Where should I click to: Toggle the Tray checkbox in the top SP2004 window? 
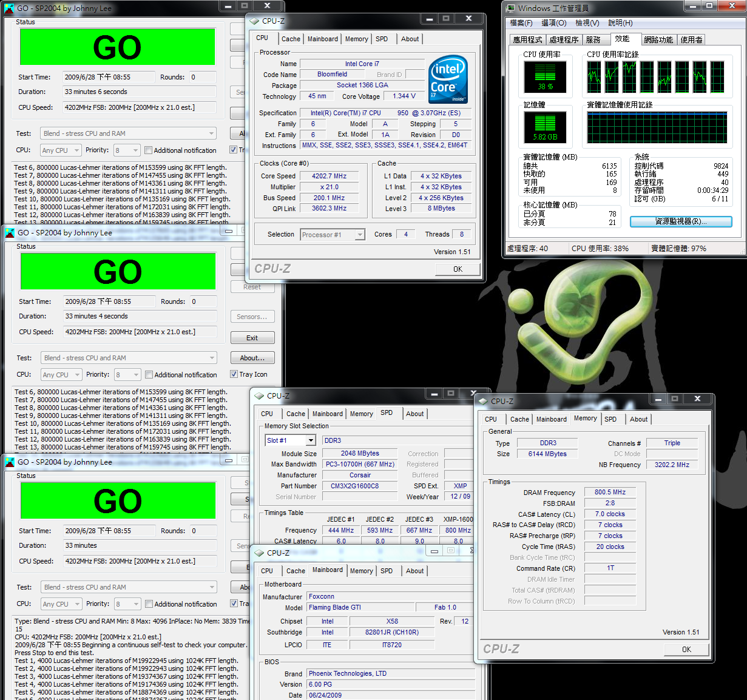[233, 150]
